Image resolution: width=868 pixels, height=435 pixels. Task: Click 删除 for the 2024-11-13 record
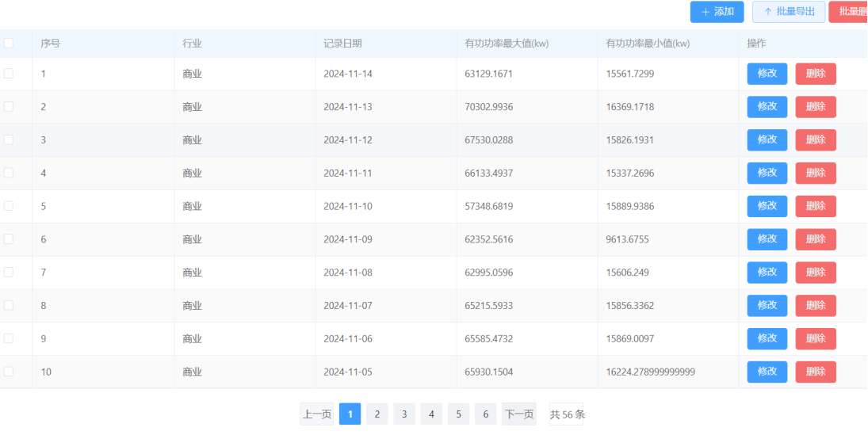pyautogui.click(x=816, y=107)
